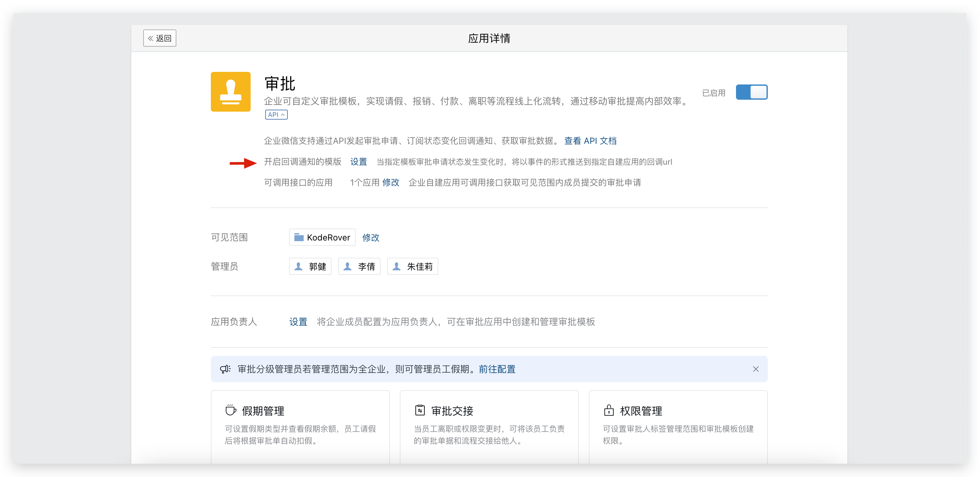Open the 假期管理 card title
Image resolution: width=980 pixels, height=477 pixels.
[263, 411]
